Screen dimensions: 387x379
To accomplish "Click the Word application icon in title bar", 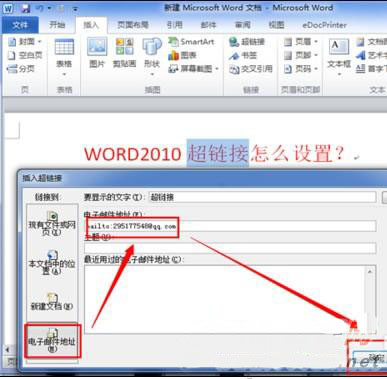I will (8, 9).
